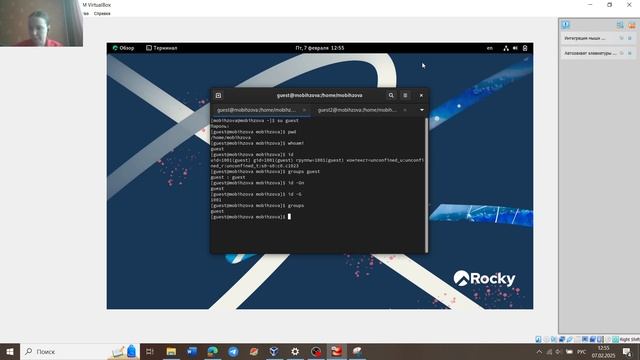
Task: Click the Right Shift host key indicator
Action: pos(629,340)
